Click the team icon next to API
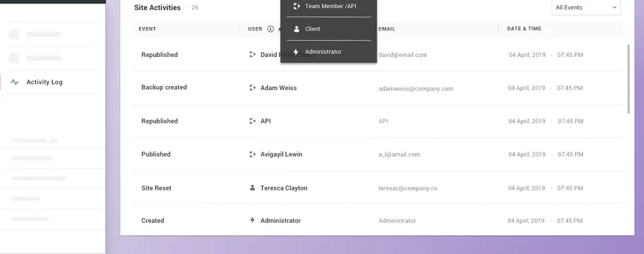The width and height of the screenshot is (644, 254). [252, 121]
